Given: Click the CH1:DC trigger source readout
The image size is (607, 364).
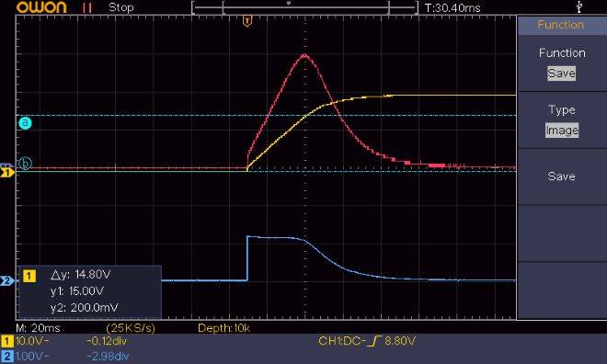Looking at the screenshot, I should [x=341, y=341].
